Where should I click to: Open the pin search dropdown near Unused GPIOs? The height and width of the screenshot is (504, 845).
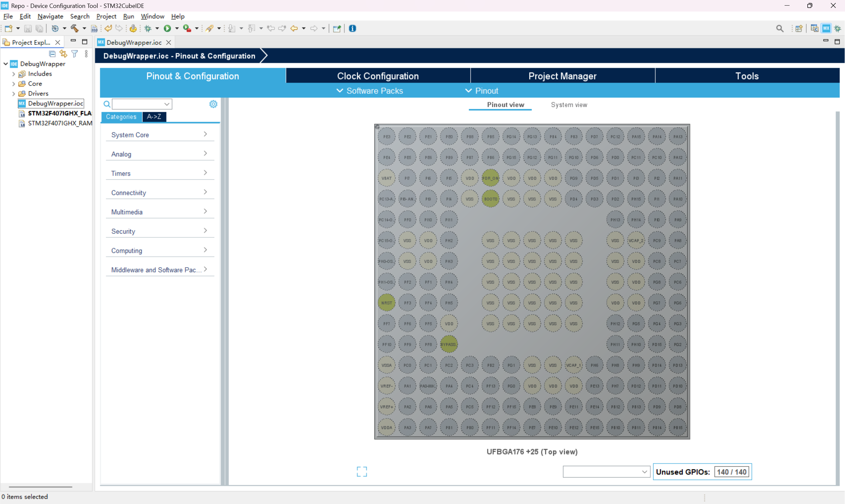(606, 472)
